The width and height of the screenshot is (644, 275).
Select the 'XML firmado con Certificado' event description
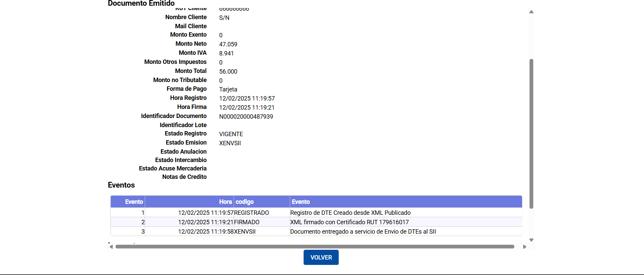(x=349, y=222)
